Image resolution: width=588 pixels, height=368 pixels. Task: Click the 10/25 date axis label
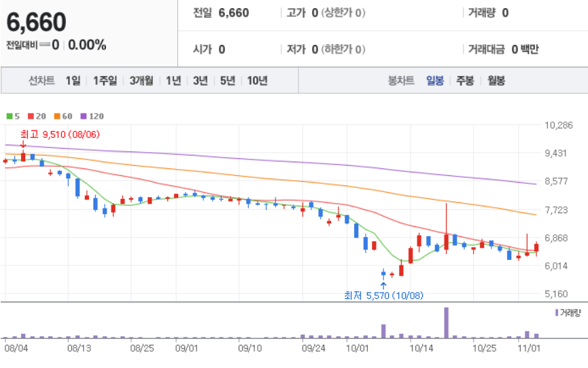tap(484, 348)
